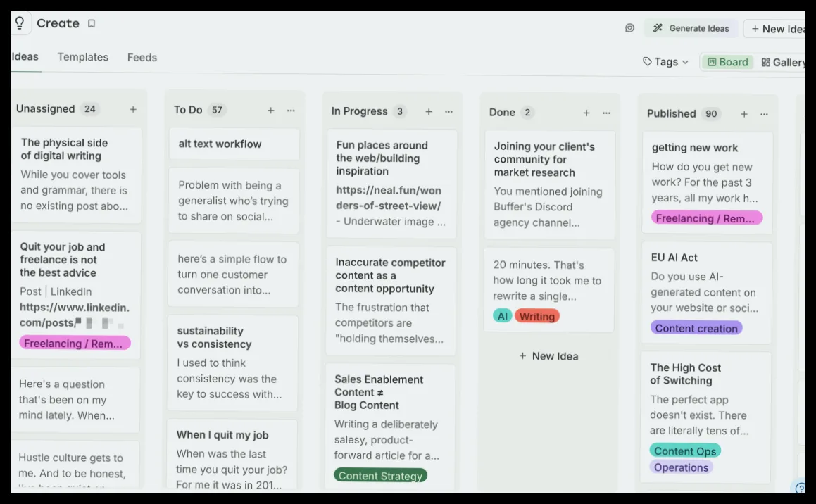Open the alt text workflow card

(234, 144)
